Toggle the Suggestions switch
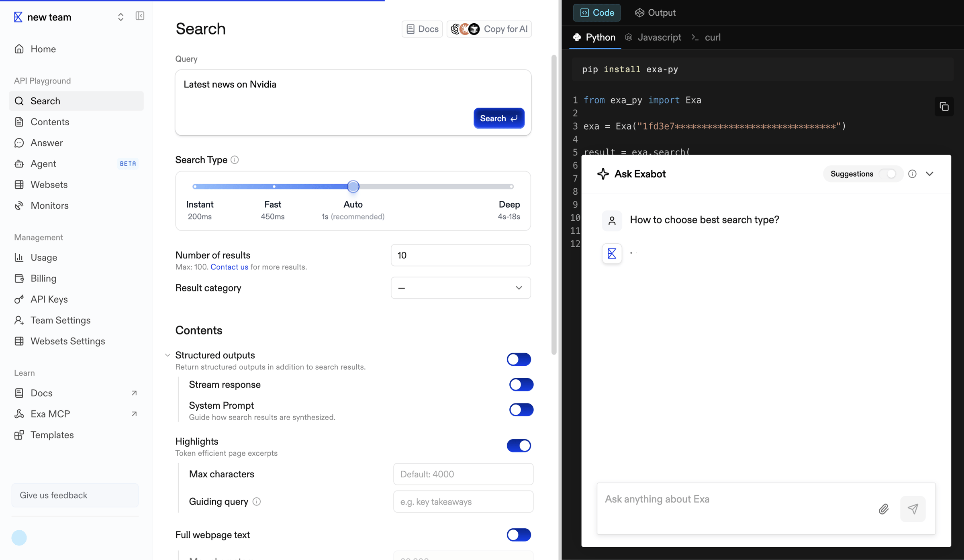This screenshot has width=964, height=560. click(x=888, y=174)
